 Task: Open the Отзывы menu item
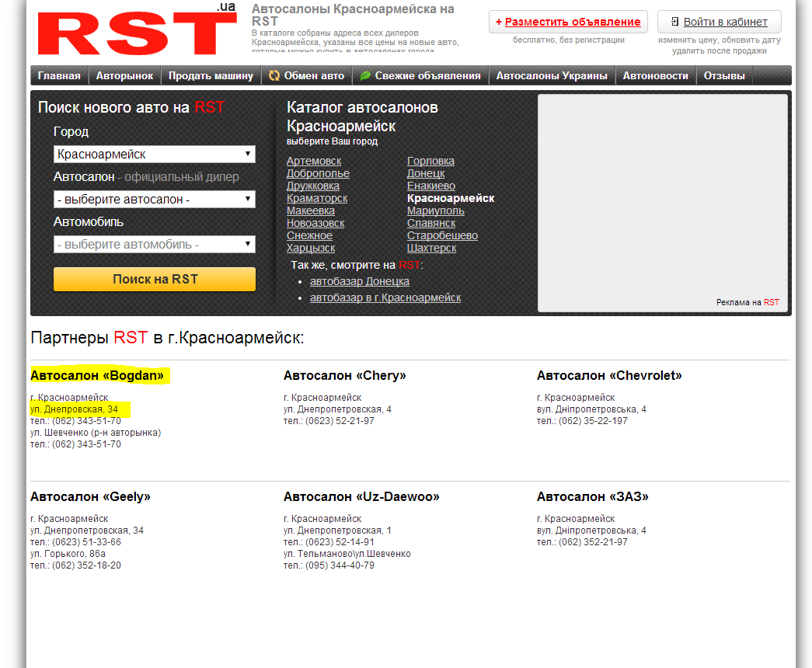point(724,75)
